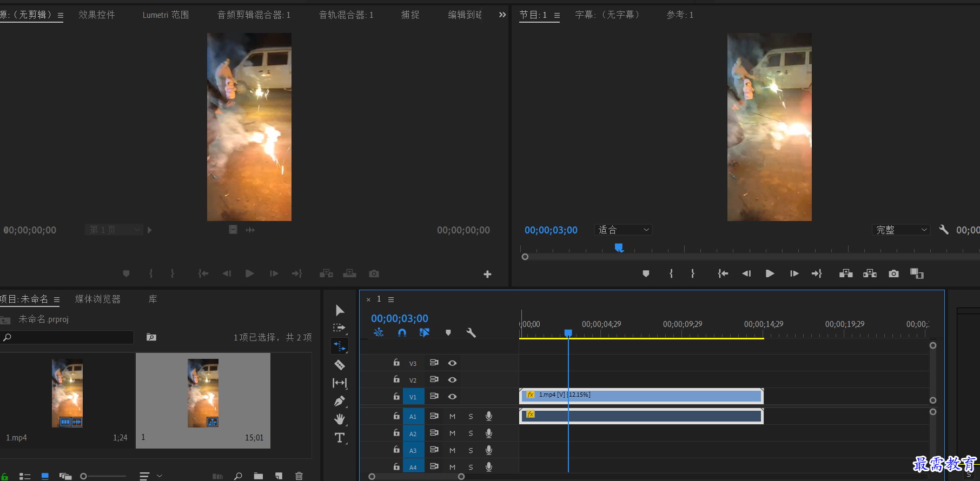Viewport: 980px width, 481px height.
Task: Toggle nest sequence insert option
Action: click(x=379, y=333)
